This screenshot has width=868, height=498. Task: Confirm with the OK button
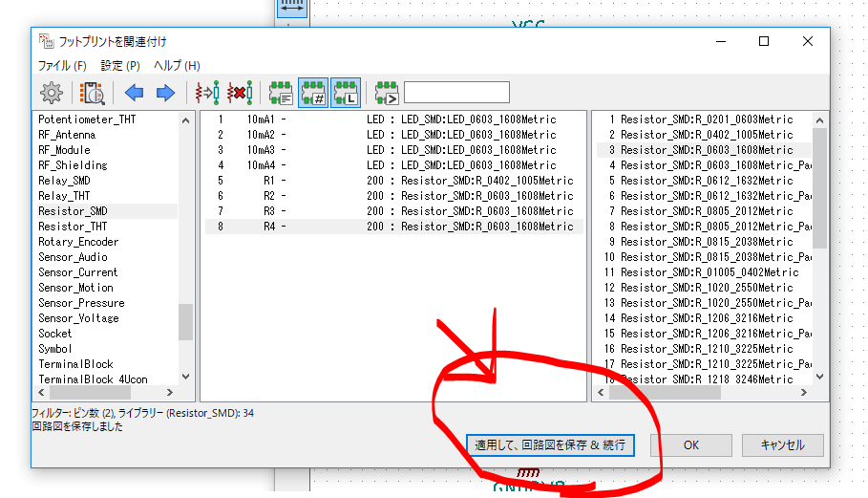[x=690, y=445]
